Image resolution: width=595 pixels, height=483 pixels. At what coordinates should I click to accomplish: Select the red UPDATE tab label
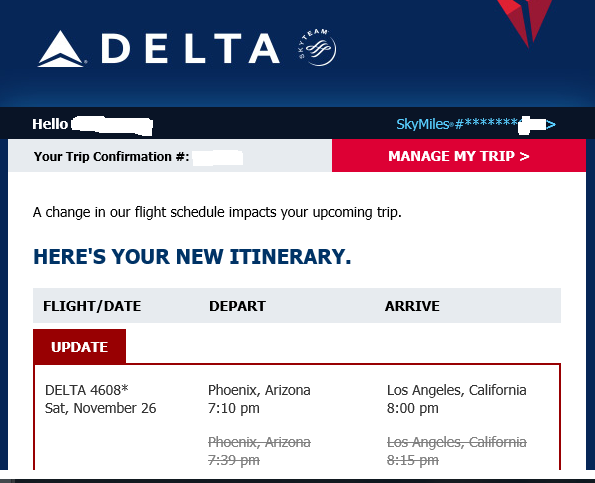(79, 347)
